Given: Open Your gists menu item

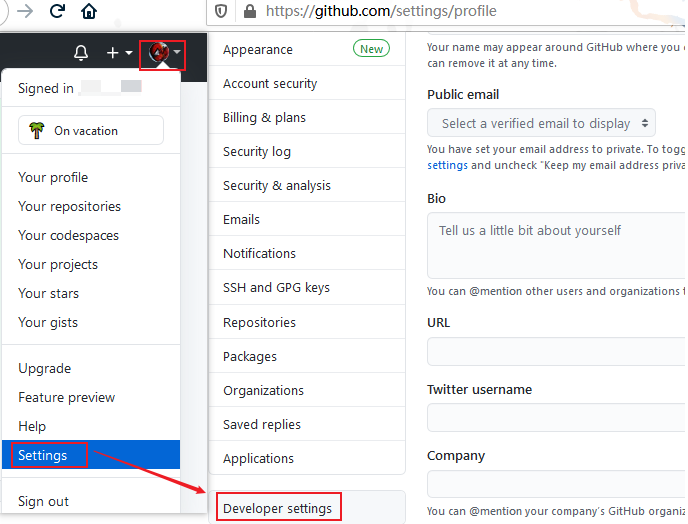Looking at the screenshot, I should (x=91, y=322).
